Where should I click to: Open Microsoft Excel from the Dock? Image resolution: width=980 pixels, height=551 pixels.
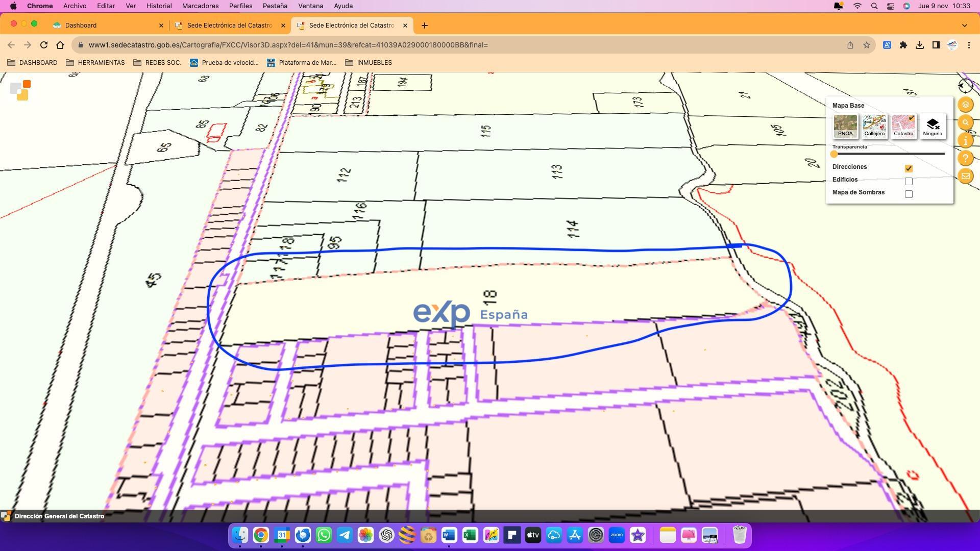(x=470, y=535)
